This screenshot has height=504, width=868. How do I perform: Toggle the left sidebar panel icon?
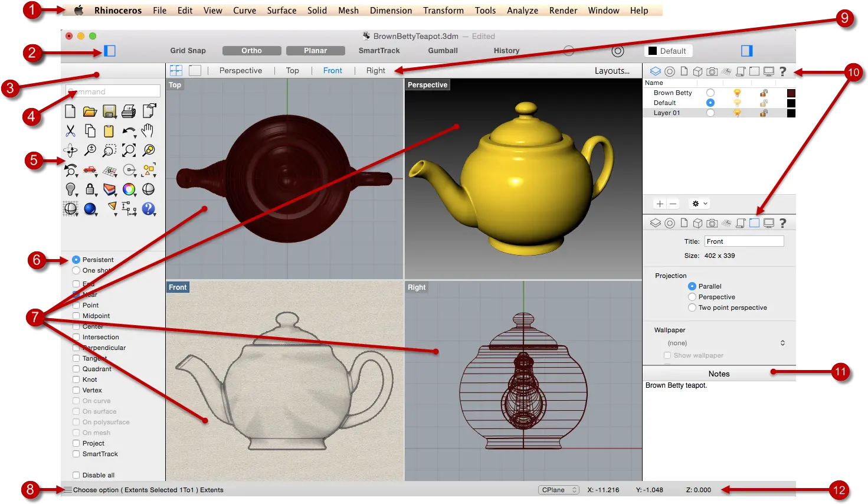[110, 51]
